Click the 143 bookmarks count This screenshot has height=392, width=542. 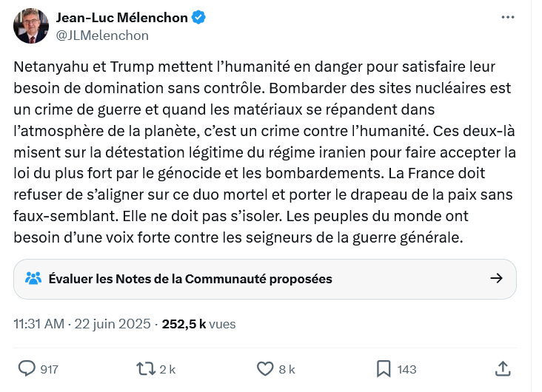(x=407, y=369)
